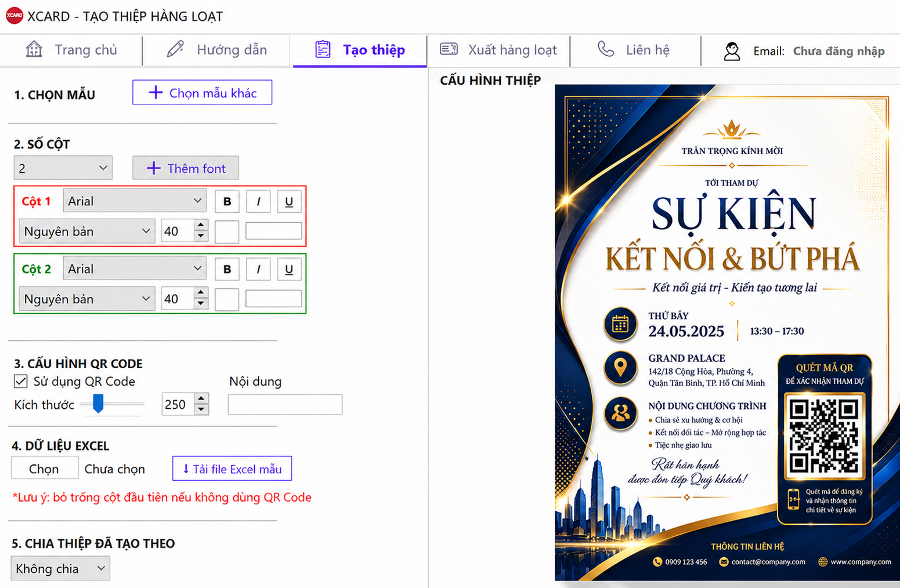Go to the Xuất hàng loạt tab
This screenshot has height=588, width=900.
coord(498,50)
